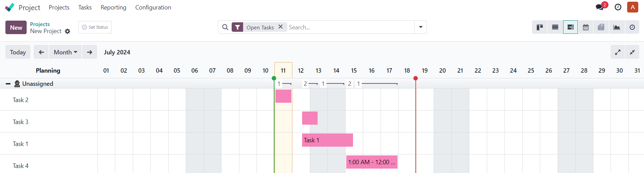Viewport: 644px width, 173px height.
Task: Open Pivot table view
Action: point(601,27)
